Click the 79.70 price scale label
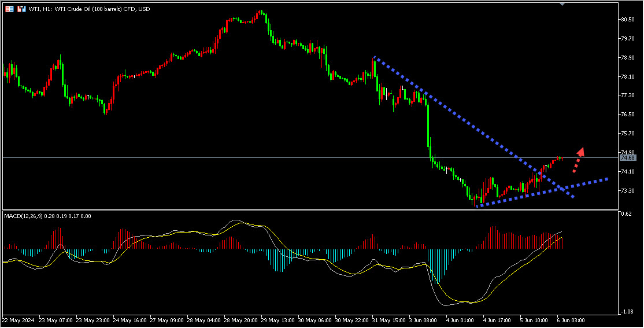Image resolution: width=644 pixels, height=328 pixels. pyautogui.click(x=628, y=39)
